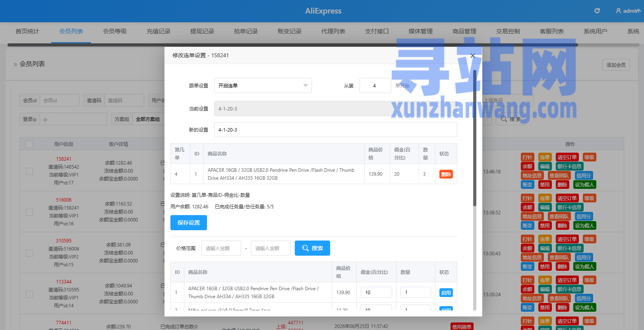Click the horizontal tab scrollbar
Image resolution: width=644 pixels, height=330 pixels.
(292, 45)
